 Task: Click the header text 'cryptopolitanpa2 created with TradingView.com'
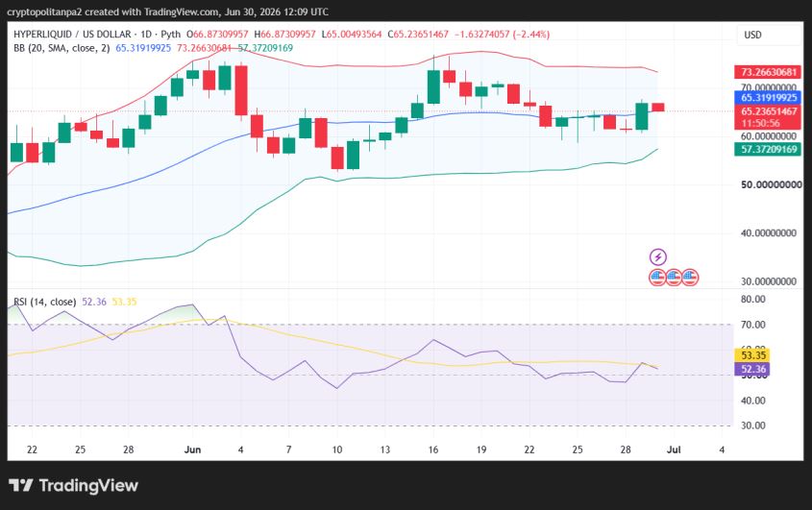(x=112, y=12)
